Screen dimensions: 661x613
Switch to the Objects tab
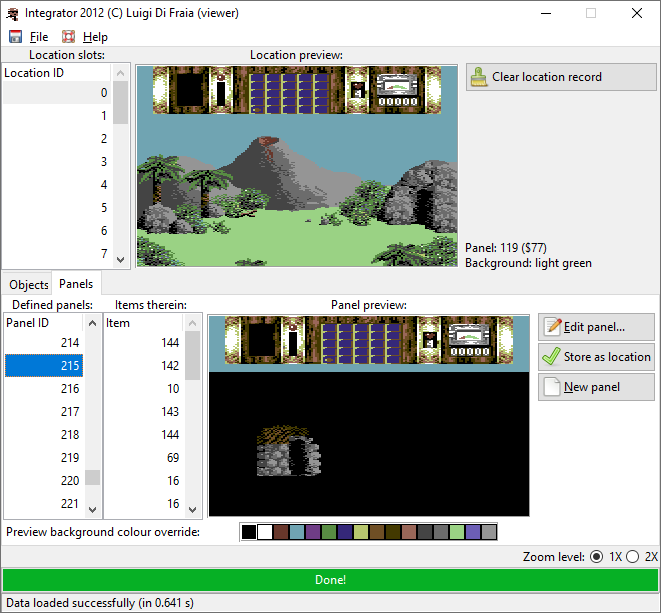point(29,285)
